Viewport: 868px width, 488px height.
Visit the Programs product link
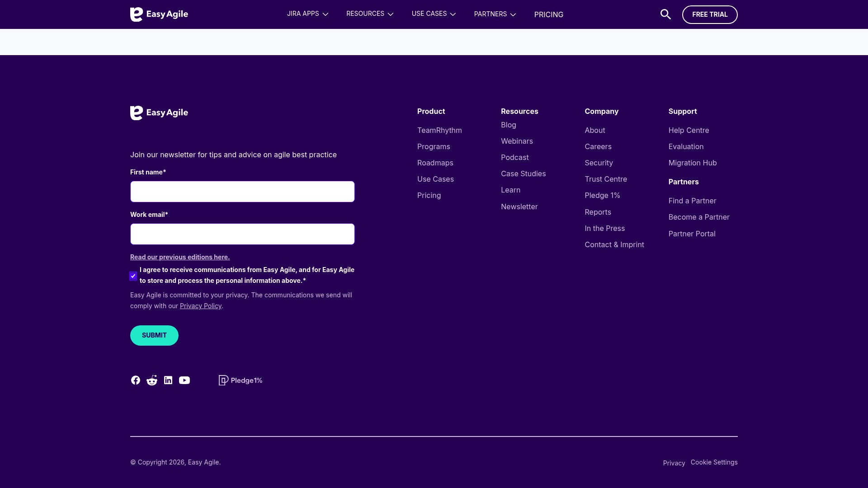[434, 146]
